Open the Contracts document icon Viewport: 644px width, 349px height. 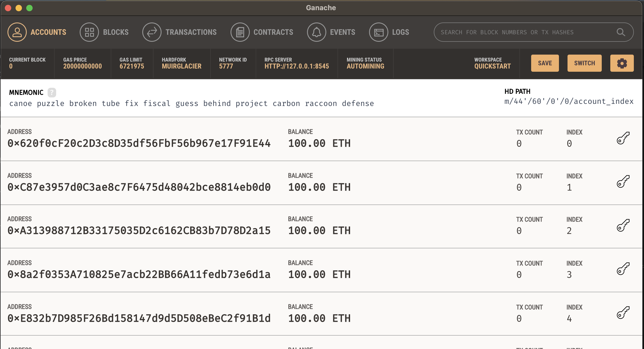click(240, 32)
